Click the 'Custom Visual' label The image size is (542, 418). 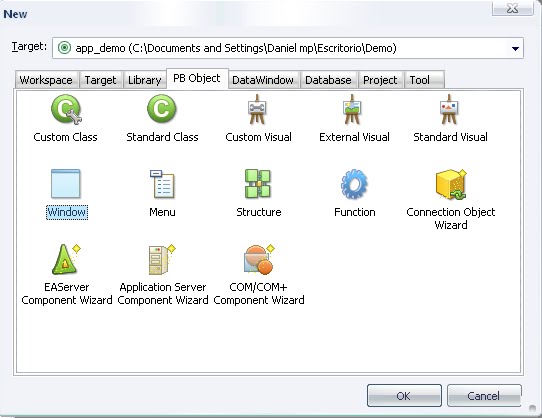pos(259,137)
